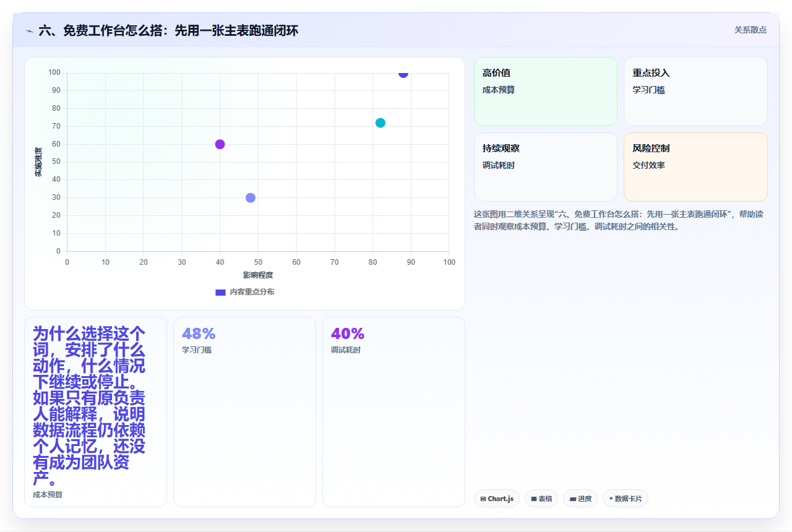This screenshot has width=792, height=532.
Task: Click the section title 六、免费工作台怎么搭
Action: (168, 30)
